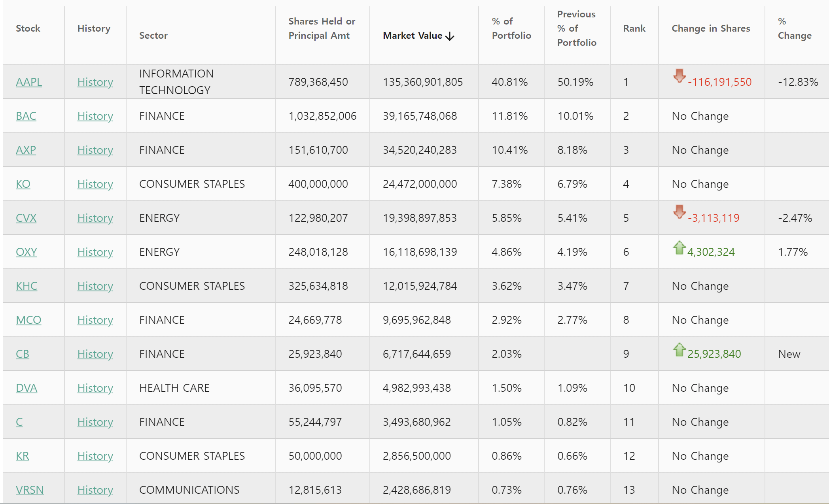Screen dimensions: 829x504
Task: Select AAPL market value 135,360,901,805
Action: tap(423, 82)
